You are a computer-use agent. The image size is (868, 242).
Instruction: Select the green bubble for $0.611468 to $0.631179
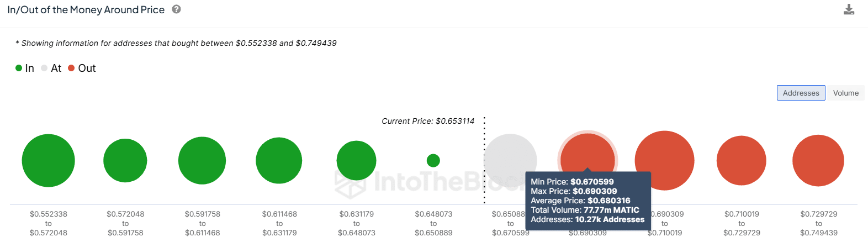[x=279, y=160]
